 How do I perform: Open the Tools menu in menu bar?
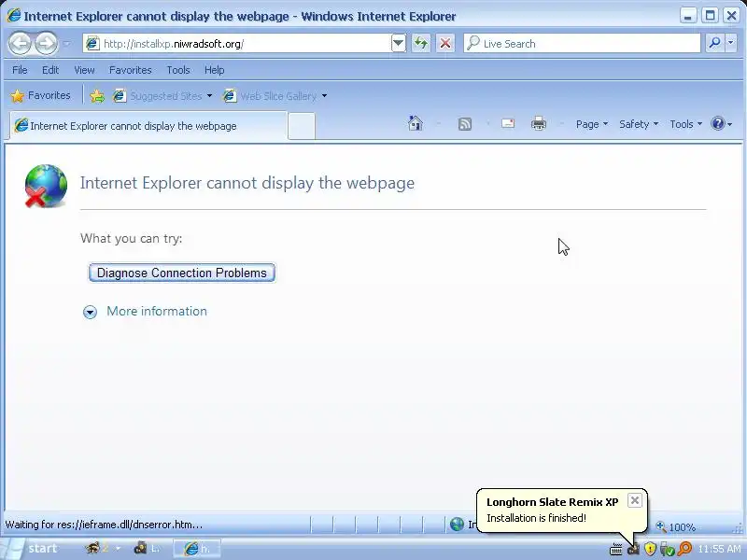[178, 70]
